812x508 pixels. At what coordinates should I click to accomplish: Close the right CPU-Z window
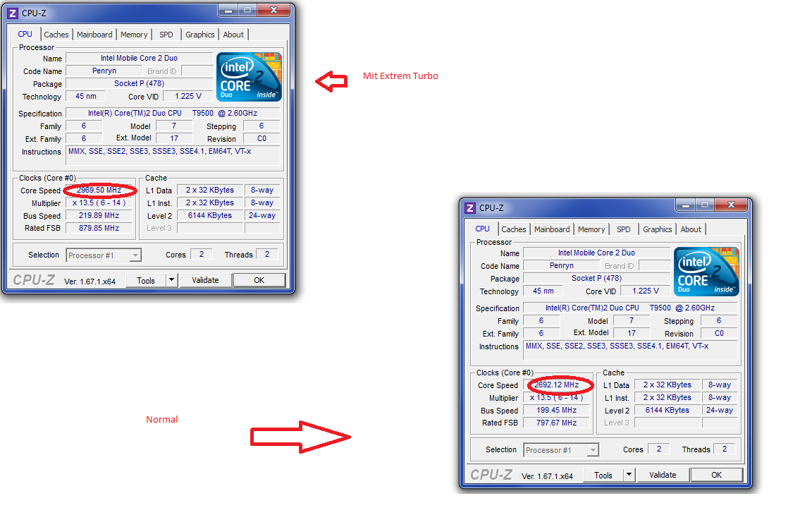click(731, 205)
